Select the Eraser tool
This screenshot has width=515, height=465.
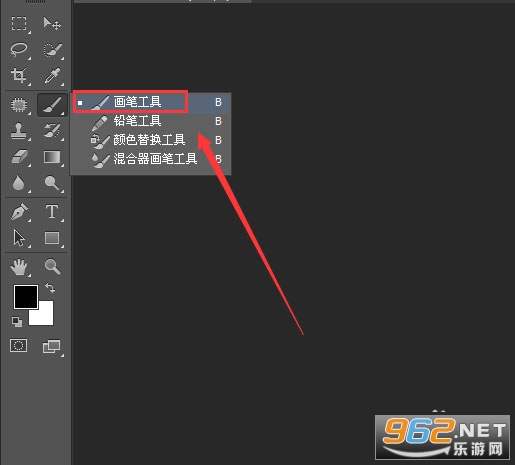[x=19, y=157]
